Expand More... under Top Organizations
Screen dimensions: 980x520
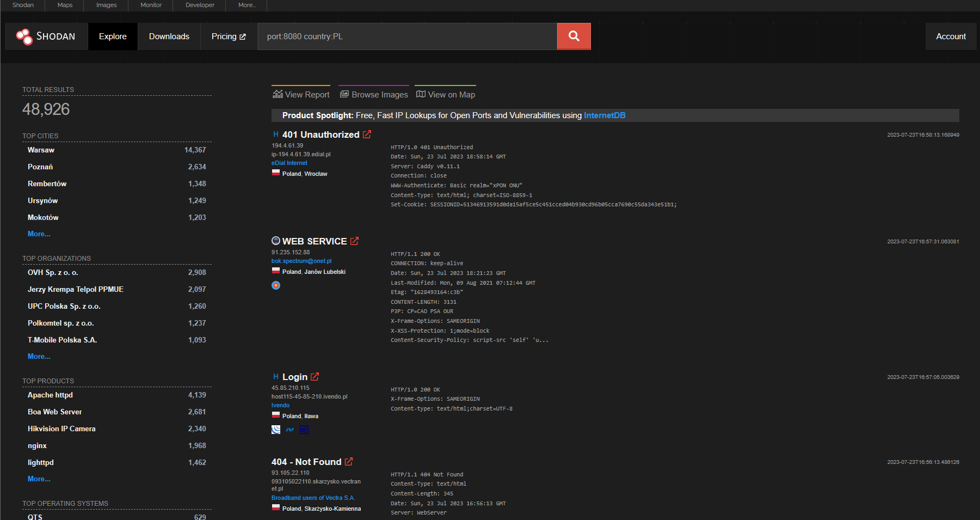(39, 356)
